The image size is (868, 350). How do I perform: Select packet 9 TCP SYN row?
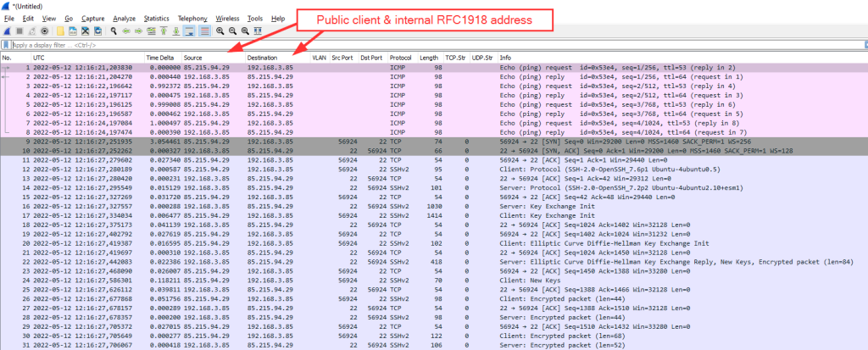(434, 142)
